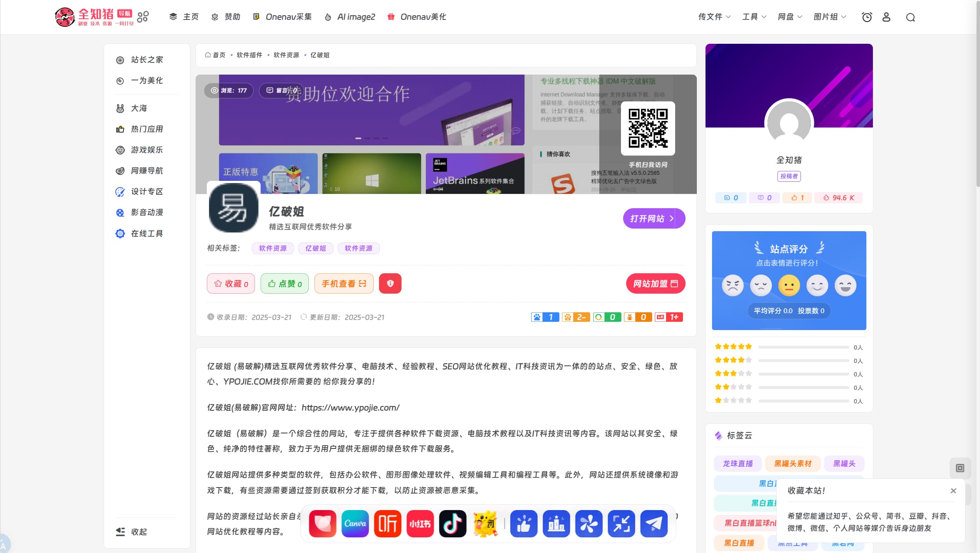
Task: Open the four-circle apps grid icon
Action: point(143,17)
